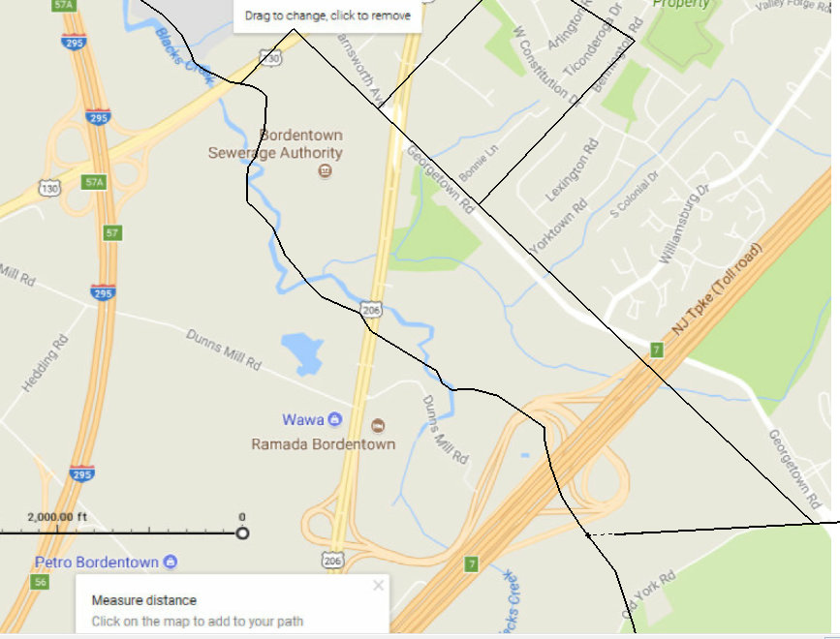Open the Ramada Bordentown label
This screenshot has height=639, width=840.
324,444
